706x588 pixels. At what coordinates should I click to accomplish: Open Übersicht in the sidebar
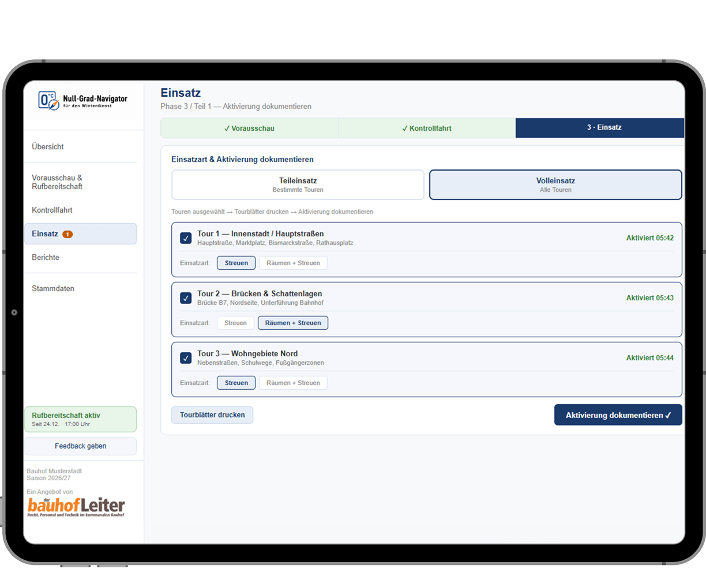pyautogui.click(x=48, y=147)
